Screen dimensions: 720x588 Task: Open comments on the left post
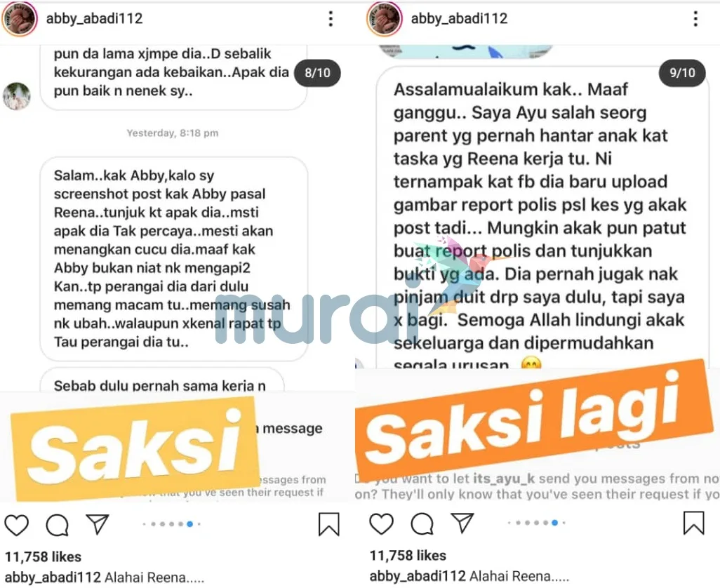[x=58, y=525]
